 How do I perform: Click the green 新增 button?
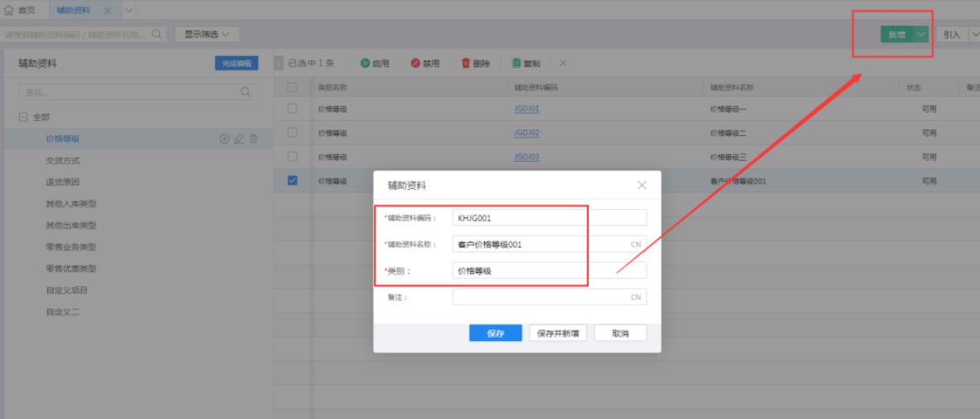pyautogui.click(x=897, y=34)
